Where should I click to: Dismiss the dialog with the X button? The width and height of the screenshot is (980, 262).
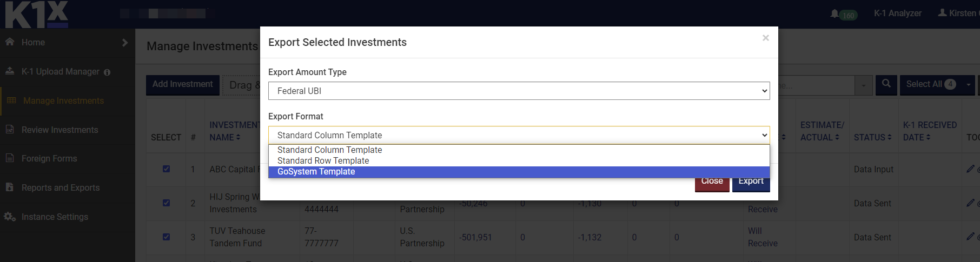tap(765, 38)
